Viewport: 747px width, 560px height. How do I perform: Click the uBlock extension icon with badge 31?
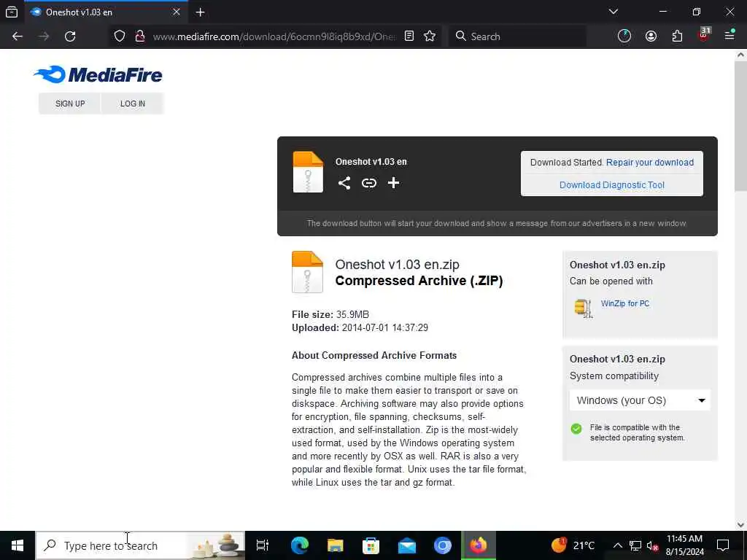coord(704,35)
